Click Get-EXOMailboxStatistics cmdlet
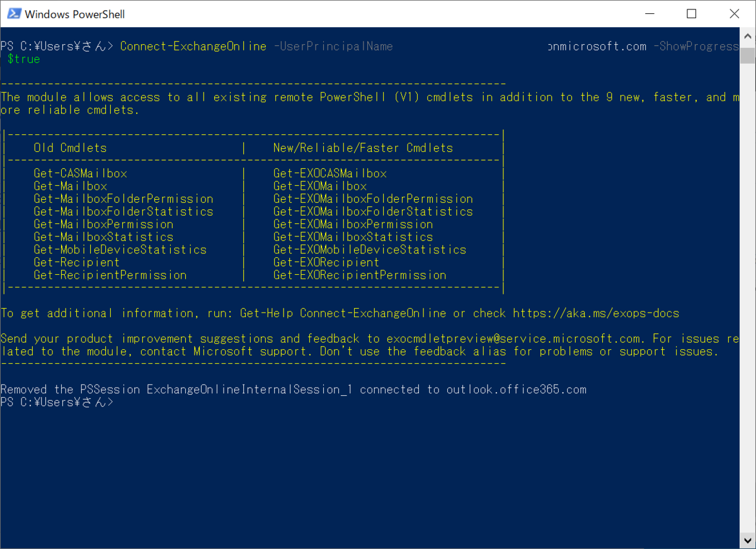The height and width of the screenshot is (549, 756). click(353, 237)
